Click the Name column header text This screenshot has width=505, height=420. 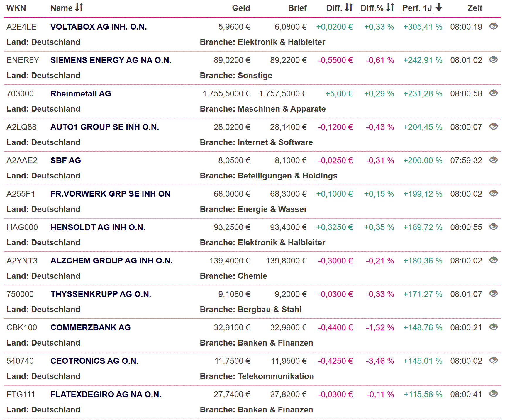[x=61, y=8]
